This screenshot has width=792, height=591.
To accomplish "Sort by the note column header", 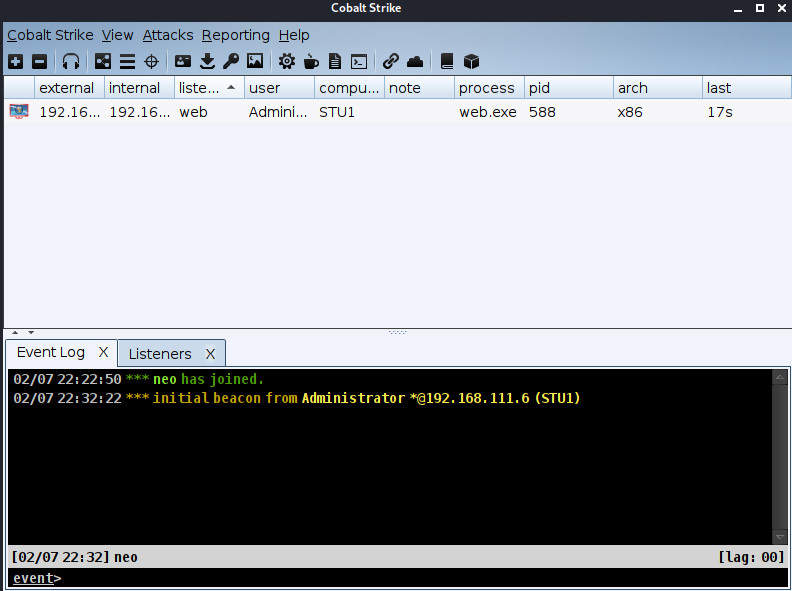I will [419, 88].
